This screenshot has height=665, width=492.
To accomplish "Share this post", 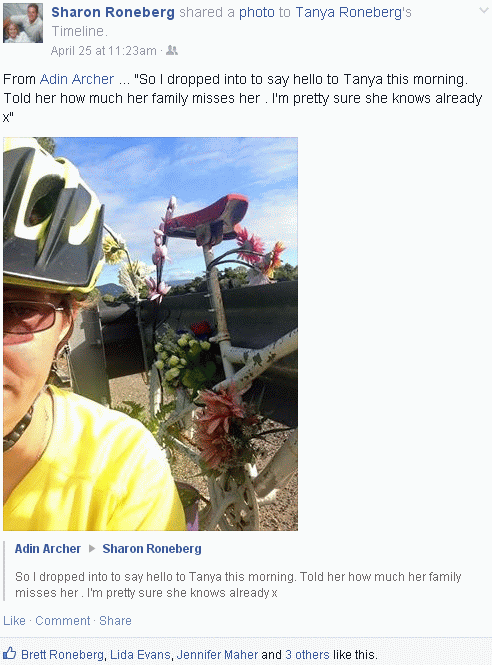I will tap(115, 621).
